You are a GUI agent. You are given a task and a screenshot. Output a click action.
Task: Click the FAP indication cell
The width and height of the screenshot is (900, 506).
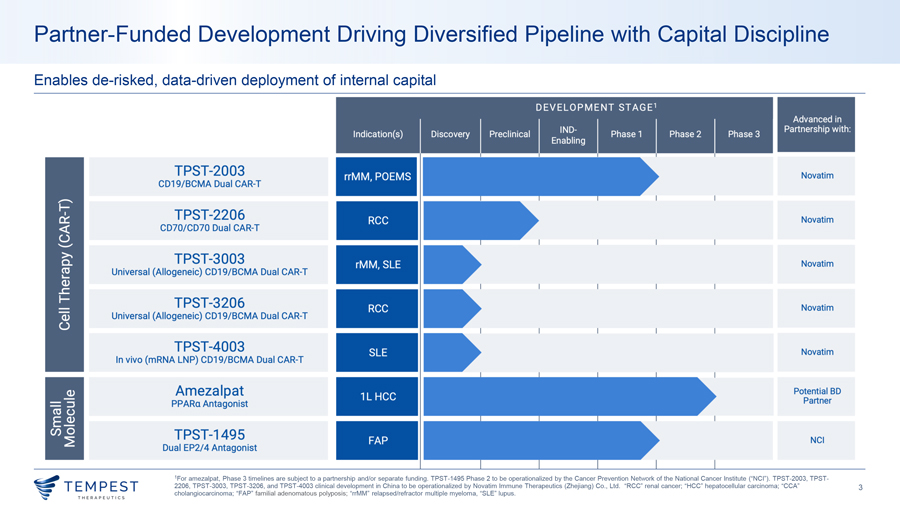coord(377,441)
